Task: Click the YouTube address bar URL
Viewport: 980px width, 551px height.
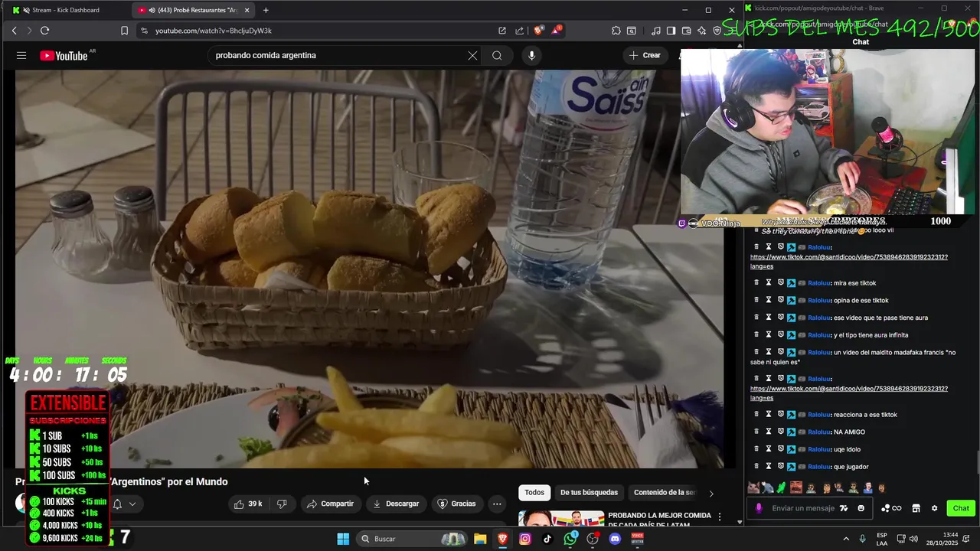Action: pos(214,31)
